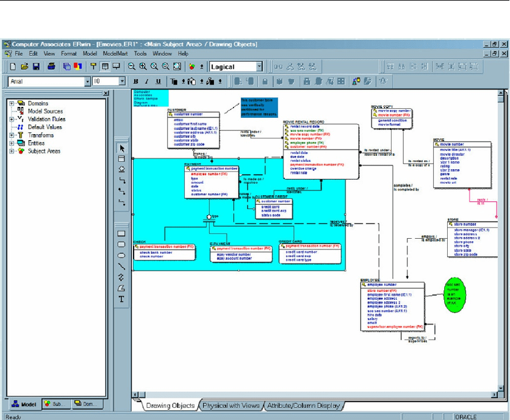510x420 pixels.
Task: Fit the model in the window icon
Action: click(177, 66)
